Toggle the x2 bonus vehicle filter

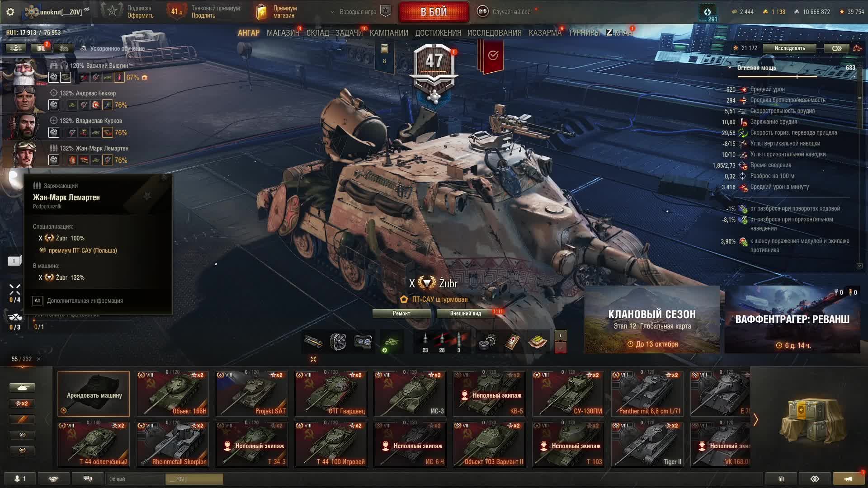22,404
